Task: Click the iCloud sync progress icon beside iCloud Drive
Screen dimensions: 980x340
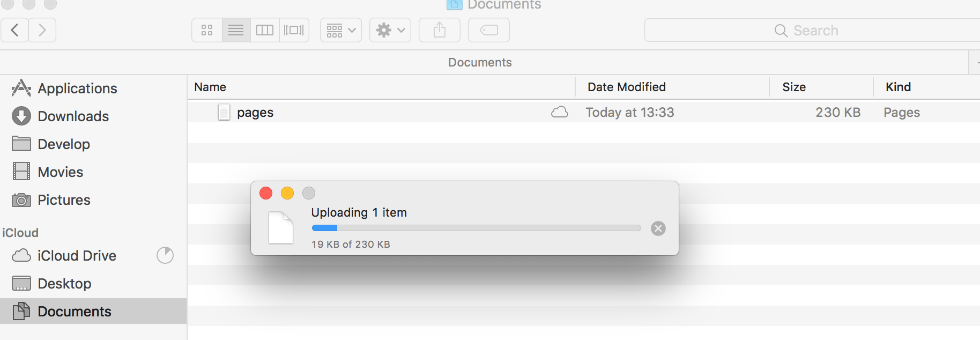Action: pyautogui.click(x=165, y=256)
